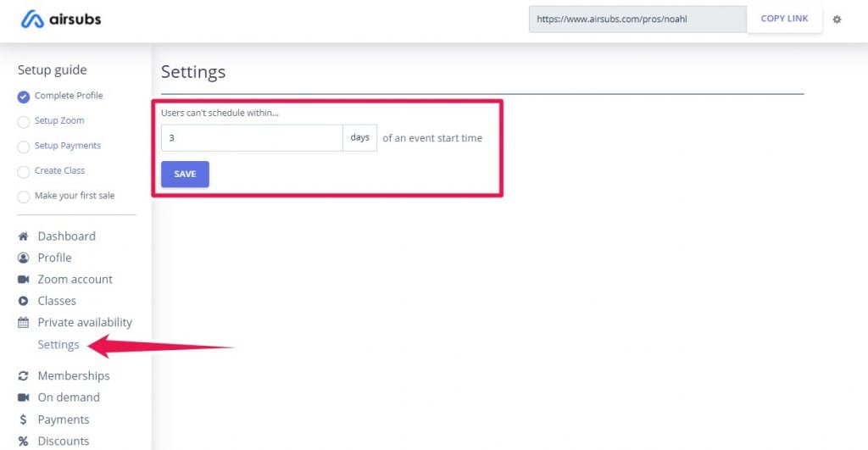This screenshot has width=868, height=450.
Task: Open the gear settings icon in header
Action: click(x=837, y=19)
